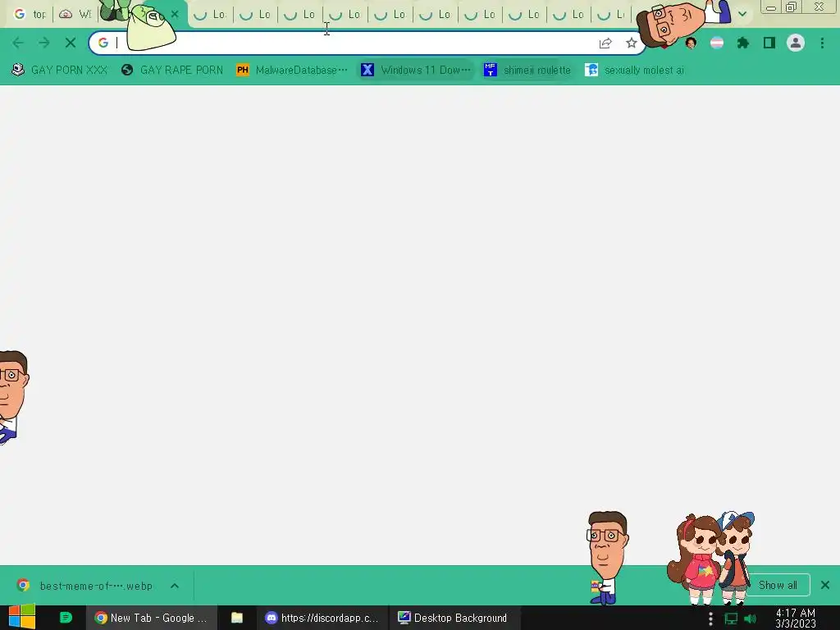
Task: Expand the options arrow for the downloaded file
Action: [x=175, y=586]
